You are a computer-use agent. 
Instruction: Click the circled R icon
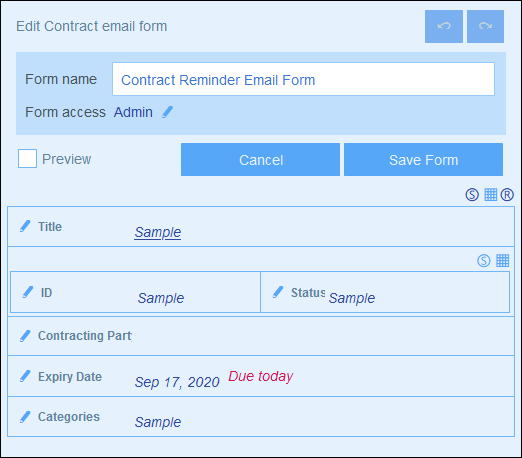click(x=507, y=194)
